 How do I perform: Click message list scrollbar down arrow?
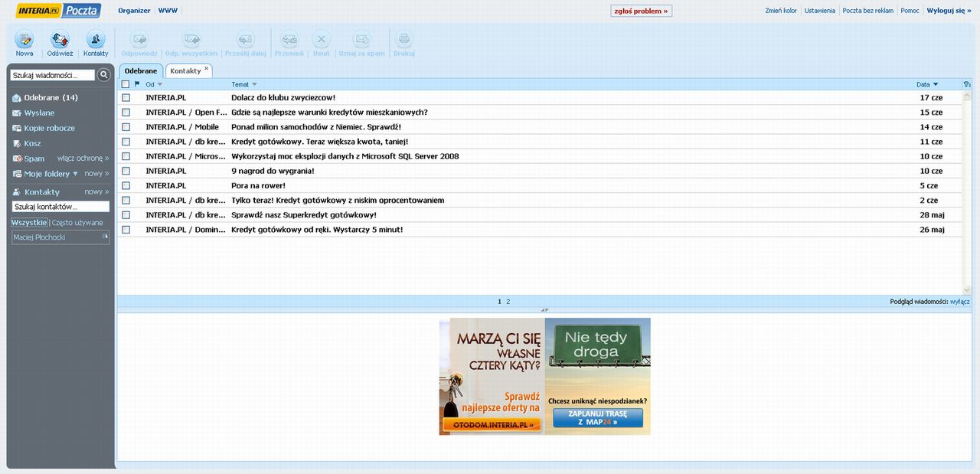[967, 290]
